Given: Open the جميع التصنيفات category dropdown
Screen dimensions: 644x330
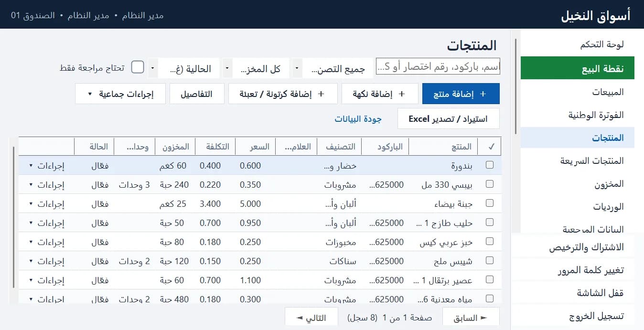Looking at the screenshot, I should (333, 68).
